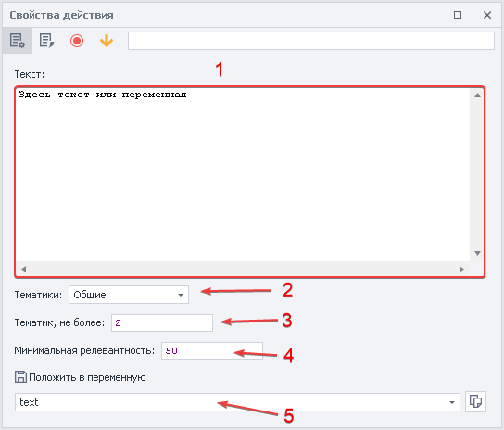504x430 pixels.
Task: Focus the empty comment field in toolbar
Action: coord(310,41)
